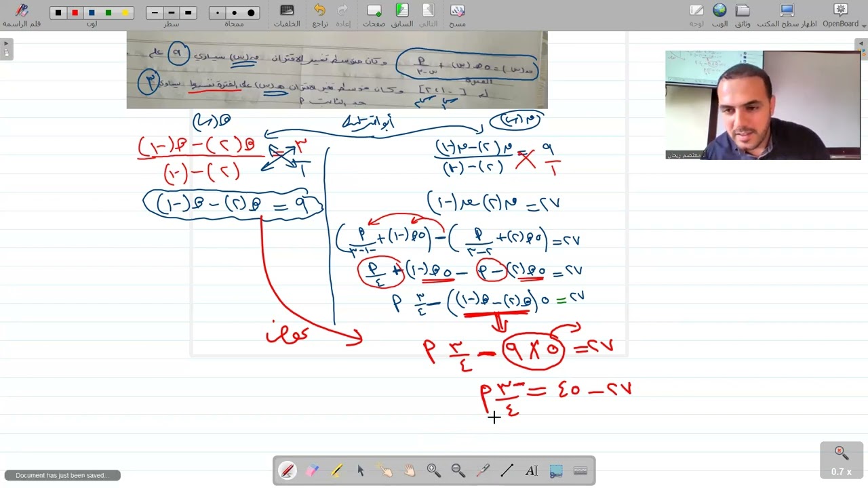Open الويب web browser mode
868x488 pixels.
(x=719, y=15)
